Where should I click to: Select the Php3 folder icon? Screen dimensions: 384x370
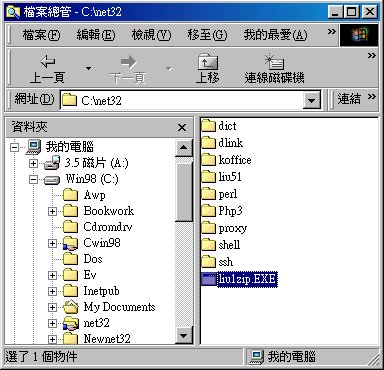(x=209, y=211)
